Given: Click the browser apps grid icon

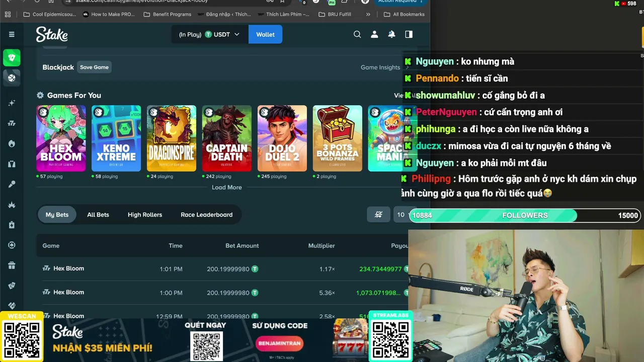Looking at the screenshot, I should 8,14.
